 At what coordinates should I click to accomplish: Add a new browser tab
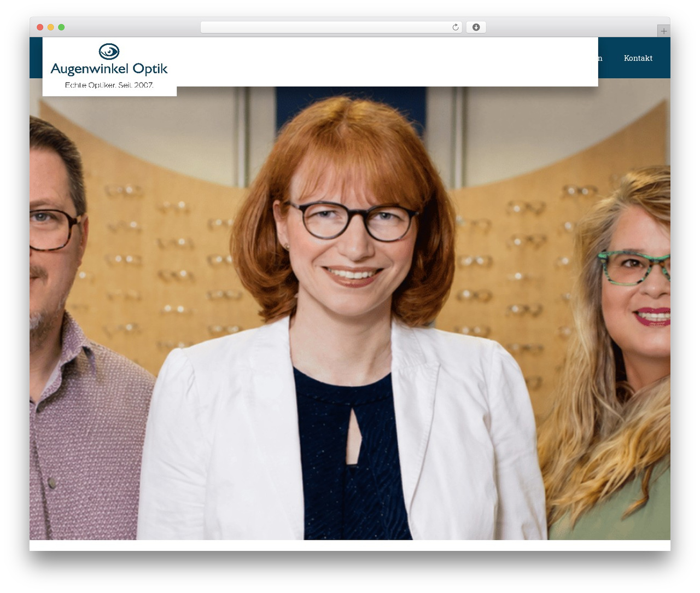pos(663,31)
